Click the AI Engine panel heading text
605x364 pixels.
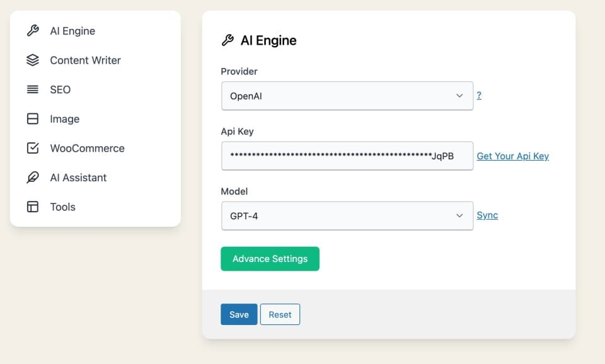point(268,40)
